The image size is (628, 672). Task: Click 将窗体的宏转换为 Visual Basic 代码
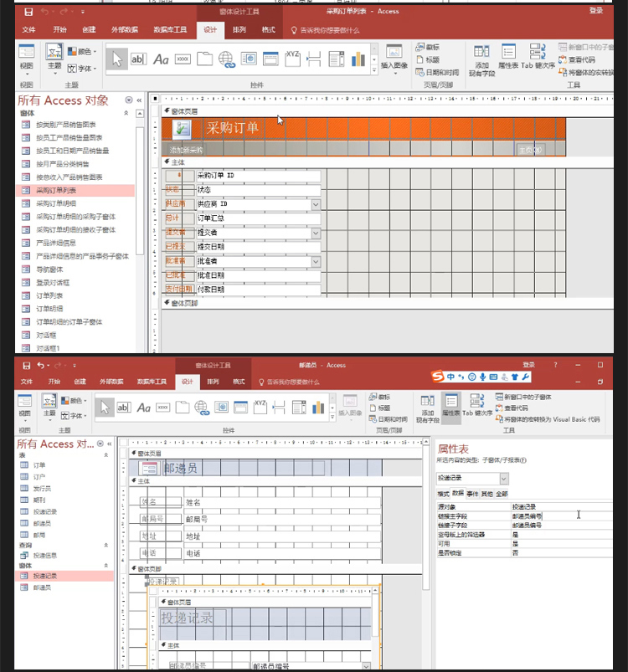(548, 419)
